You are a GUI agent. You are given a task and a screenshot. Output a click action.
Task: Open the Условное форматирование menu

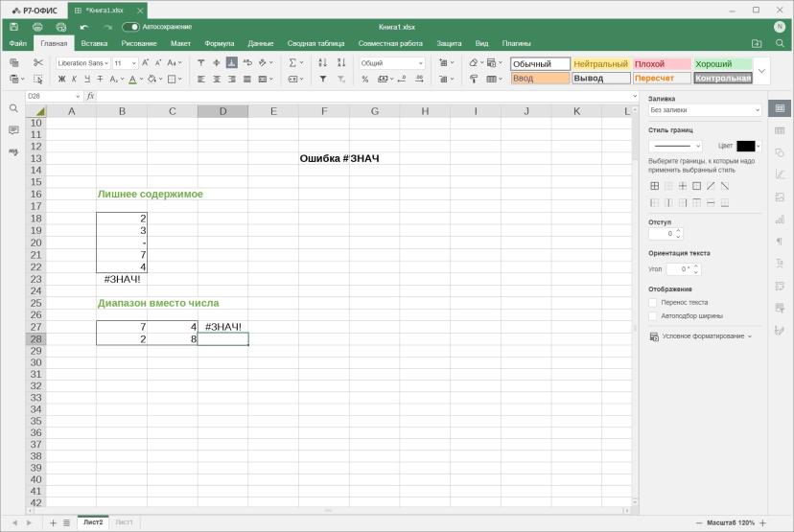pyautogui.click(x=701, y=336)
